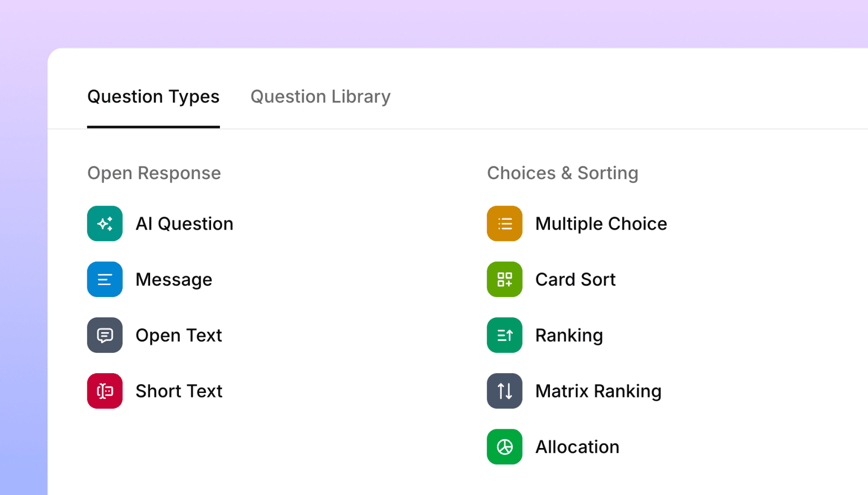Choose the Matrix Ranking option
Viewport: 868px width, 495px height.
(598, 391)
